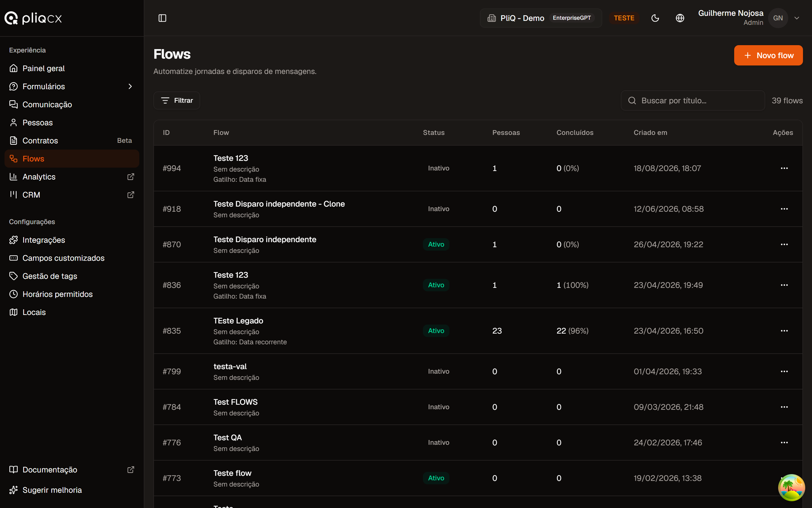Open actions menu for flow #870

coord(784,245)
